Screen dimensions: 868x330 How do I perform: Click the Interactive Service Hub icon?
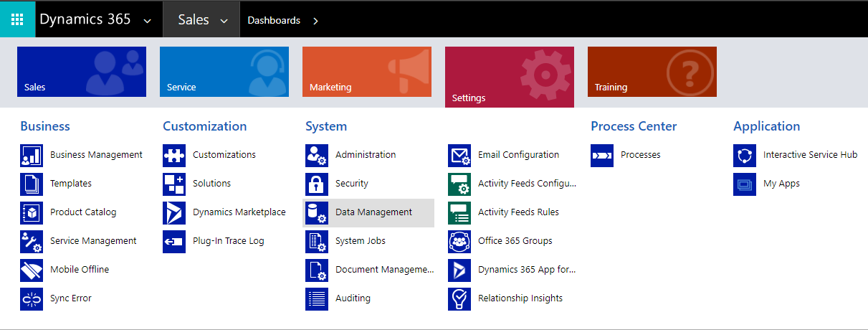(745, 156)
